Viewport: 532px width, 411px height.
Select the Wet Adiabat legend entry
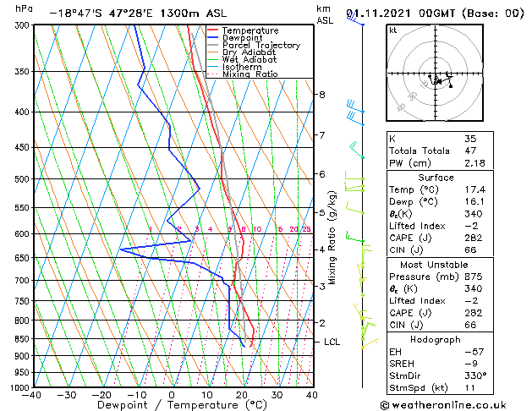(x=250, y=59)
